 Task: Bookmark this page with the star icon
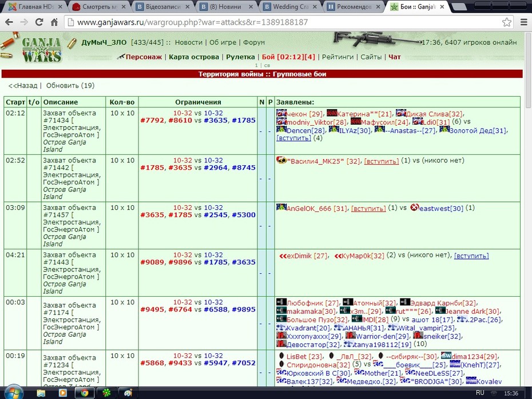[x=507, y=22]
